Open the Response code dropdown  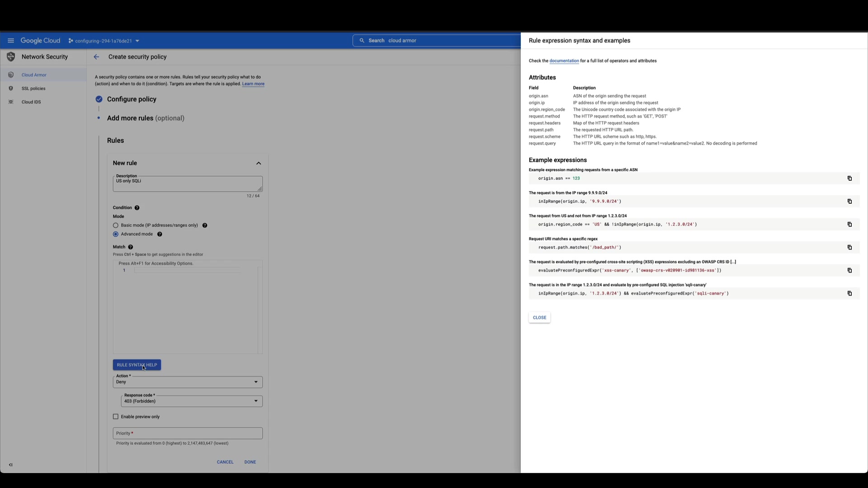(192, 401)
